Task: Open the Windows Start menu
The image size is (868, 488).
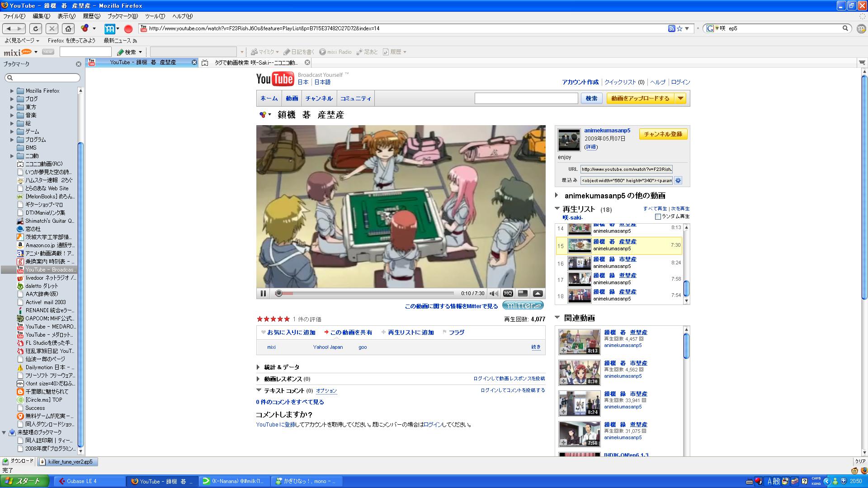Action: click(x=24, y=481)
